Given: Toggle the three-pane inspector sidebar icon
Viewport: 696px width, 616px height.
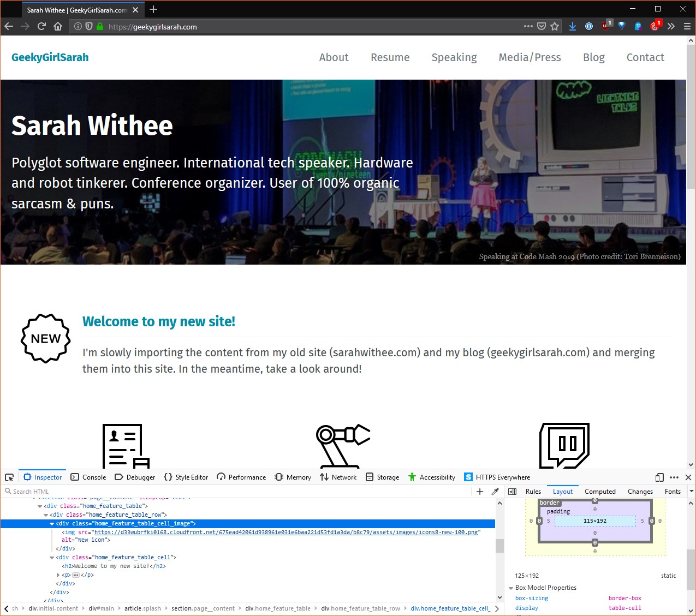Looking at the screenshot, I should pos(512,492).
